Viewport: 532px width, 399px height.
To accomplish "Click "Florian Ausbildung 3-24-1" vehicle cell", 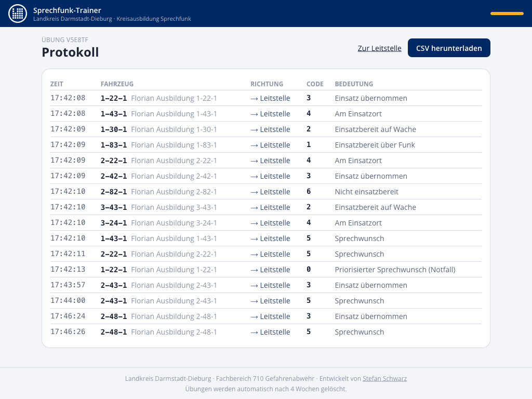I will (174, 223).
